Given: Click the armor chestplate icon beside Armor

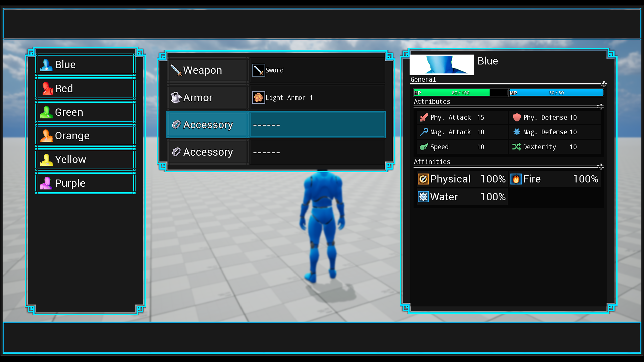Looking at the screenshot, I should click(x=176, y=98).
